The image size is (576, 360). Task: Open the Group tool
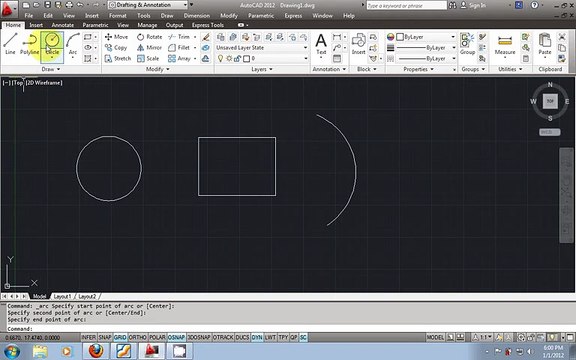[467, 44]
